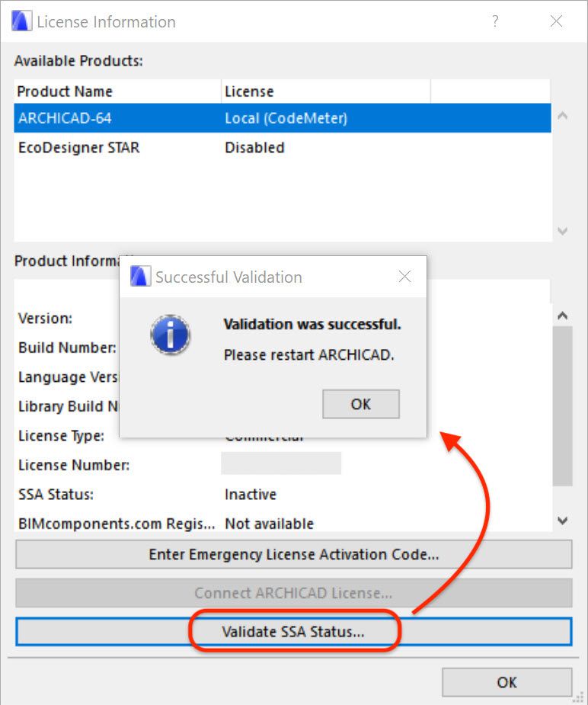
Task: Click the License column header
Action: [326, 91]
